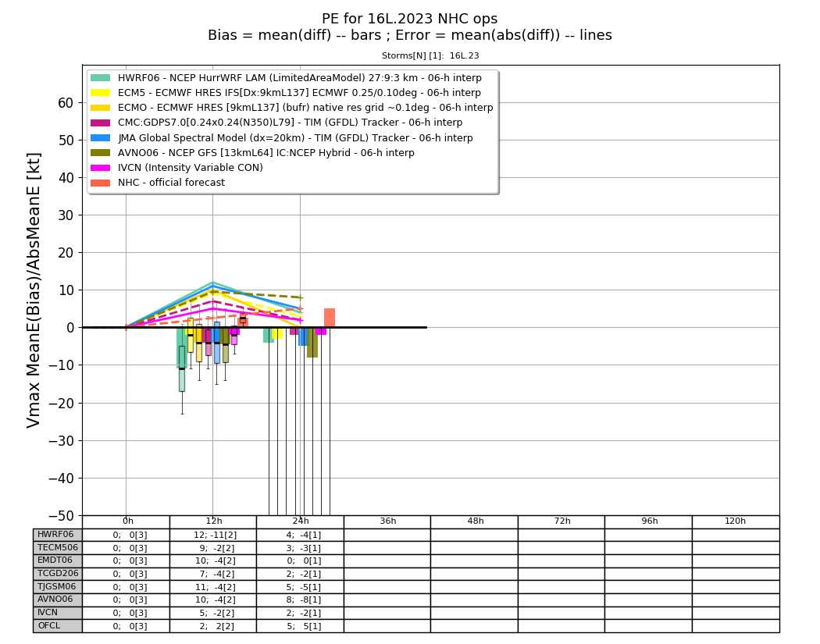Viewport: 820px width, 644px height.
Task: Click the 48h column header
Action: point(474,521)
